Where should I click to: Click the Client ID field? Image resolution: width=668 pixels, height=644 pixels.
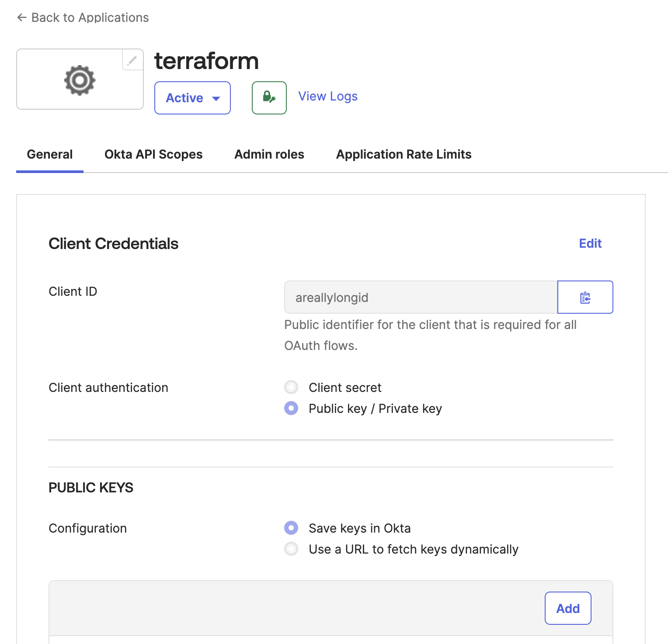[421, 297]
